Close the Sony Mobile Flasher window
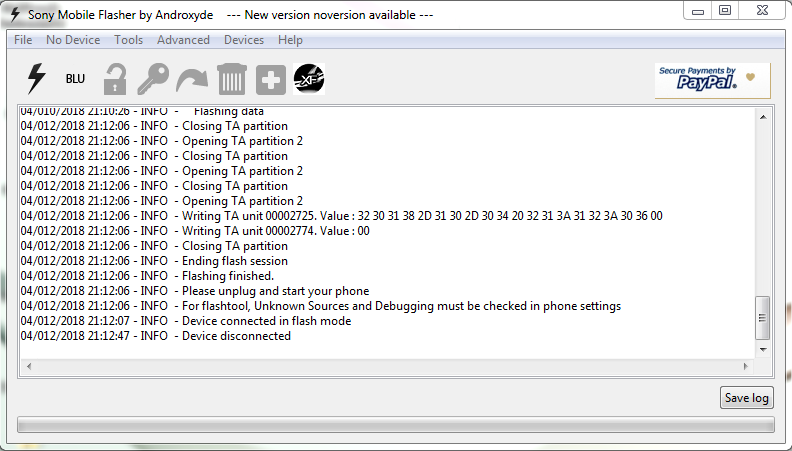The height and width of the screenshot is (451, 792). click(762, 11)
